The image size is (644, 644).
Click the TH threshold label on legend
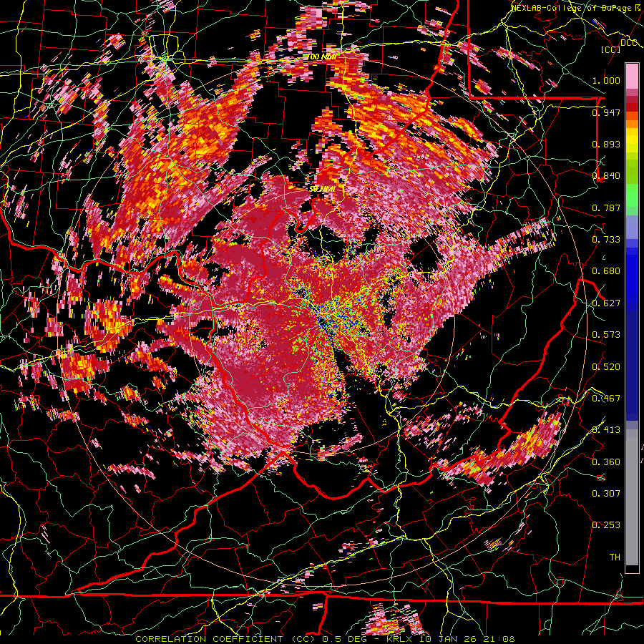pyautogui.click(x=615, y=557)
